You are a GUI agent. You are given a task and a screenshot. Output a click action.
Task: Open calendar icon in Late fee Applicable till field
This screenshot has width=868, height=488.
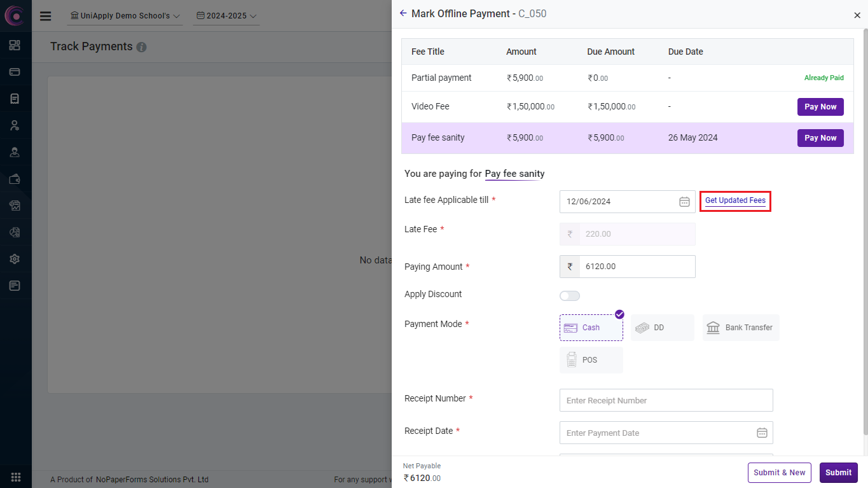(x=684, y=202)
